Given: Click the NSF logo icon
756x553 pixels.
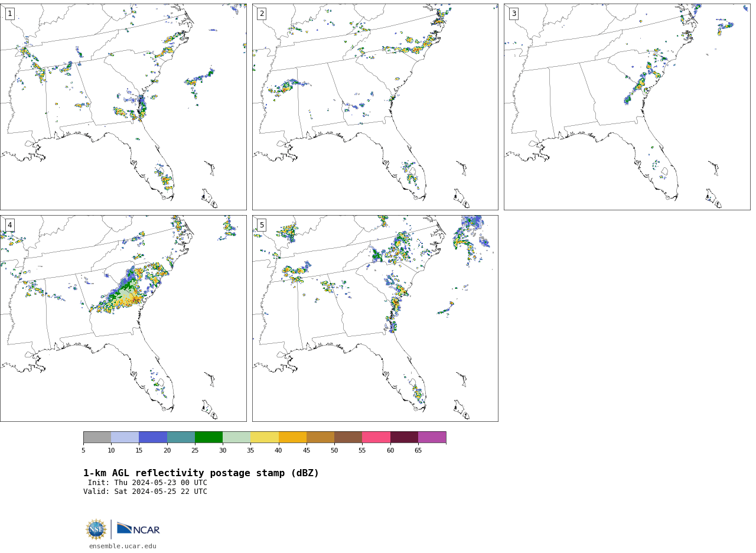Looking at the screenshot, I should (96, 529).
